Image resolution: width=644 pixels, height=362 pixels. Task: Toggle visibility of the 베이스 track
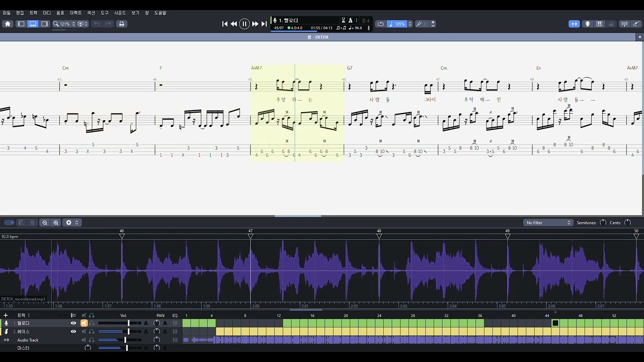pos(73,331)
